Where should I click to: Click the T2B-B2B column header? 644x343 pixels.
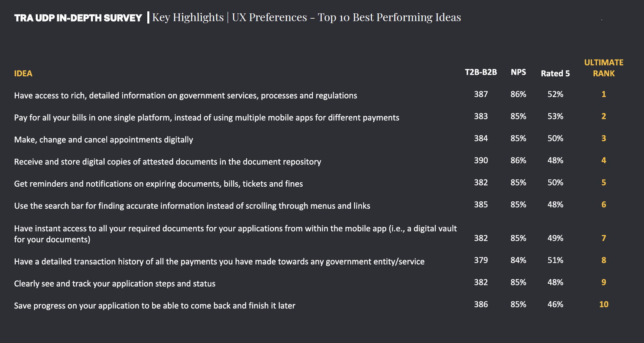pyautogui.click(x=481, y=72)
